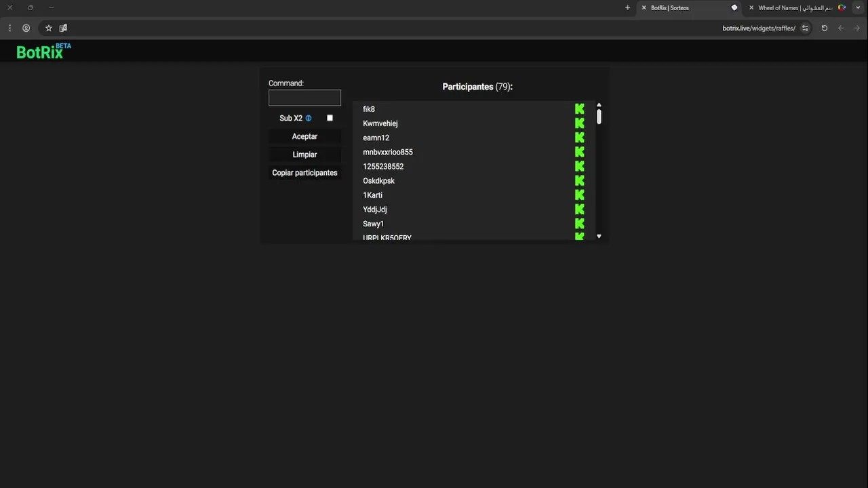Select participant YddjJdj

click(375, 209)
